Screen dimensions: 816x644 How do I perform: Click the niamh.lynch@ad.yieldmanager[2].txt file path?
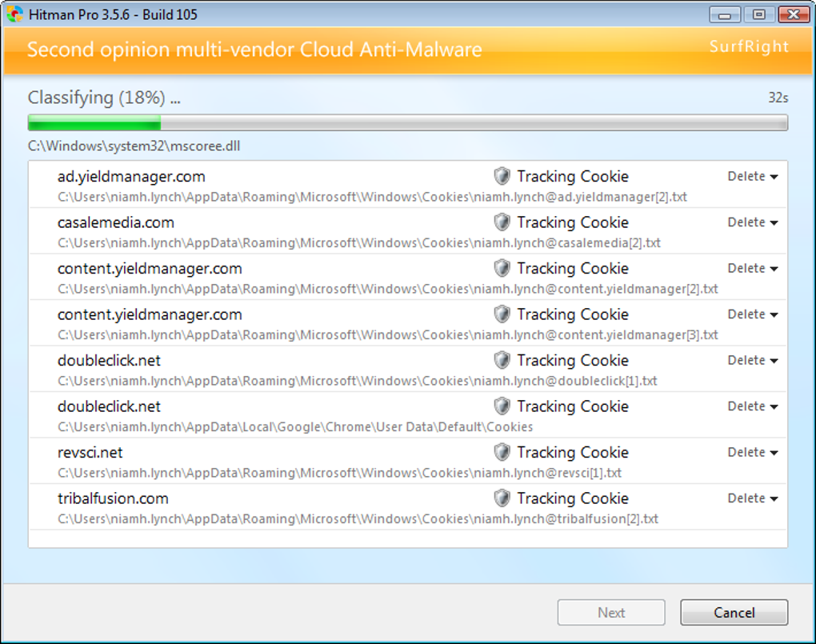pos(372,198)
